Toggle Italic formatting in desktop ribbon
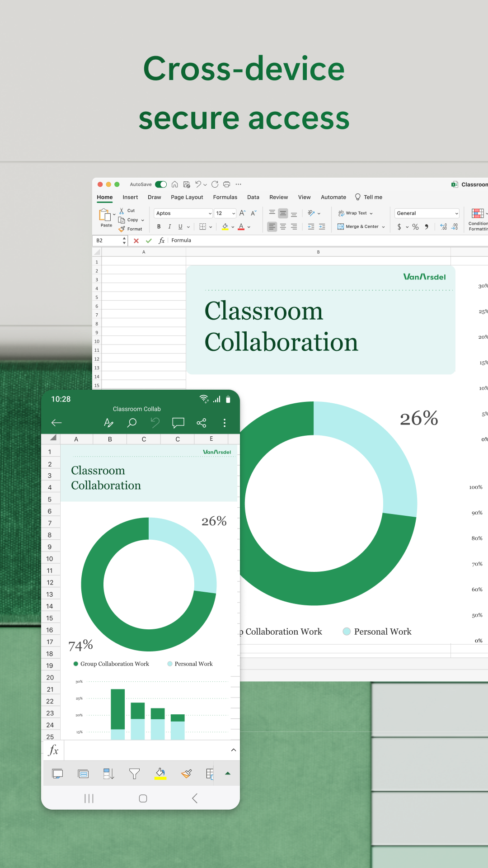The width and height of the screenshot is (488, 868). [x=169, y=226]
